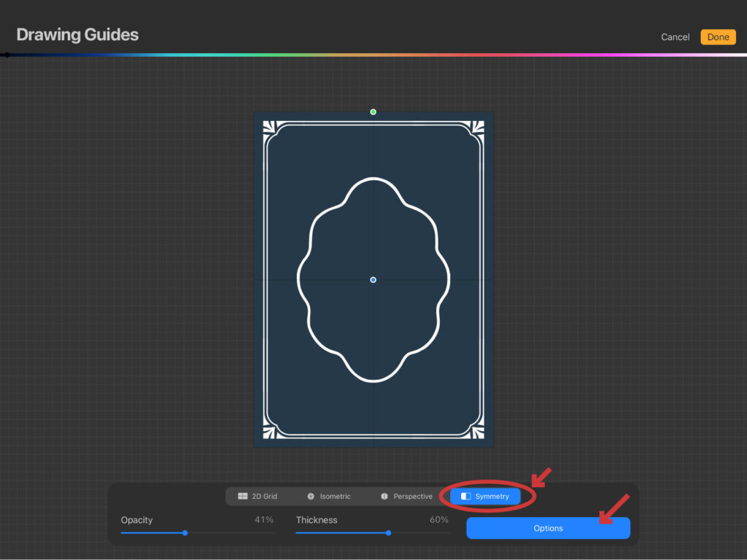Click the bottom-left corner ornament on canvas

[268, 432]
